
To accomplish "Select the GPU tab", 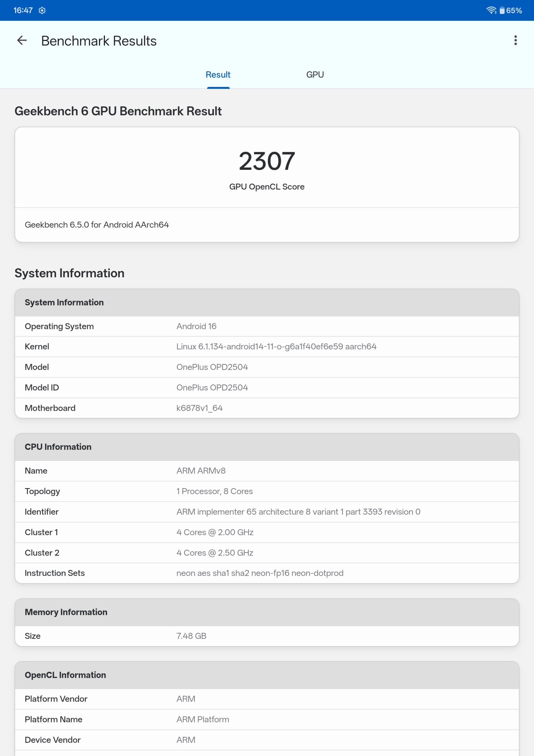I will (x=315, y=74).
